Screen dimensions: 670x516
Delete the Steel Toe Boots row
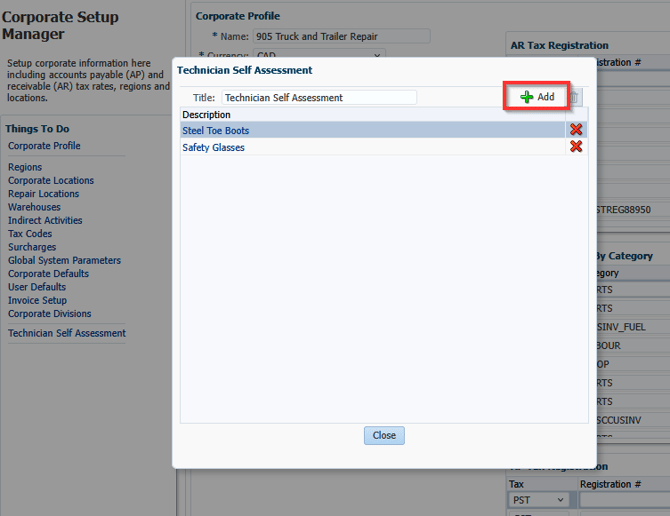point(576,130)
